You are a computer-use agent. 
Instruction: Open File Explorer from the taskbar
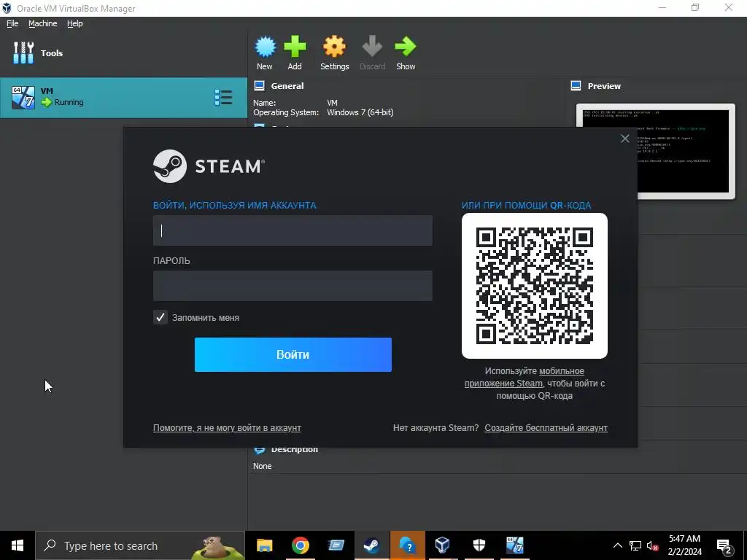(x=264, y=545)
